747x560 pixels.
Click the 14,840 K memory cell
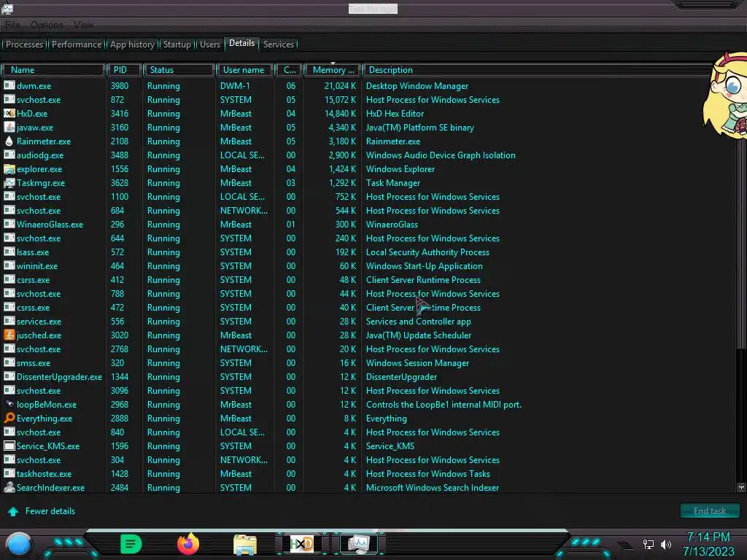(340, 113)
